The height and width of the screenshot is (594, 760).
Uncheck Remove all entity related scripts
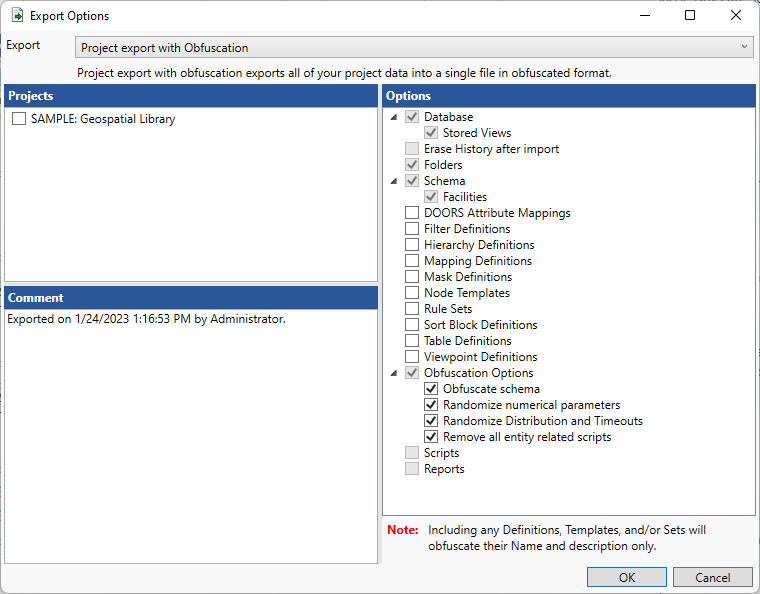click(x=431, y=437)
